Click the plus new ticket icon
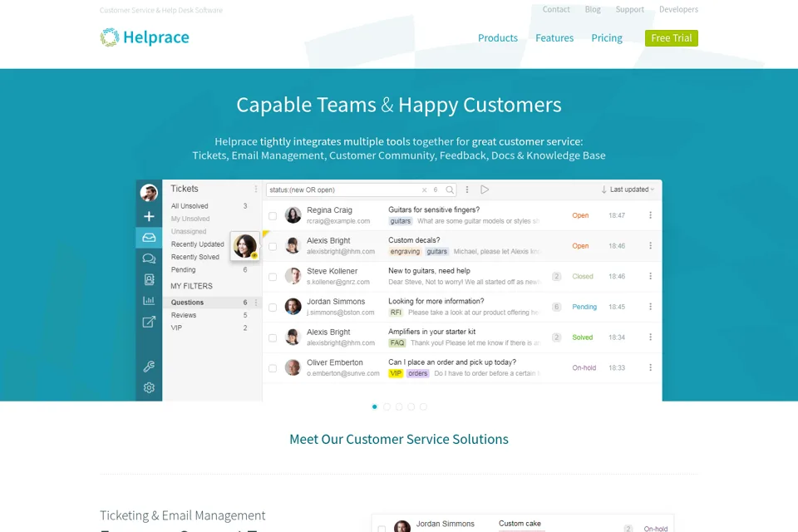 (149, 216)
